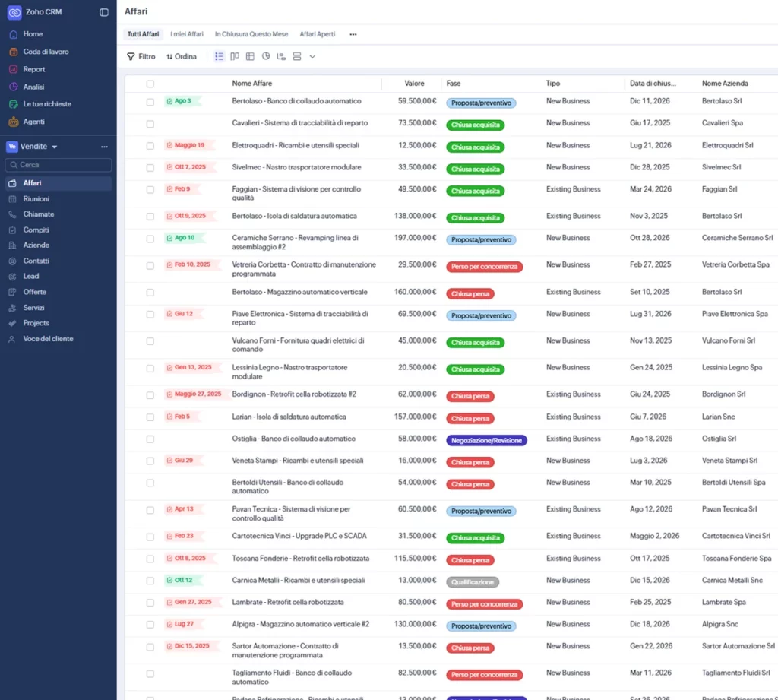Switch to kanban view icon
Screen dimensions: 778x700
[x=235, y=56]
